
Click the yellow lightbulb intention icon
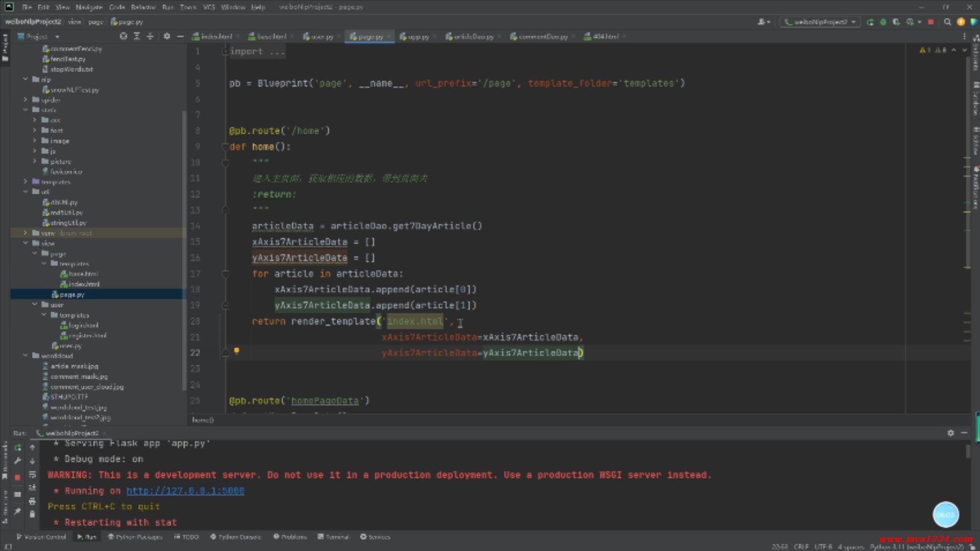click(236, 350)
